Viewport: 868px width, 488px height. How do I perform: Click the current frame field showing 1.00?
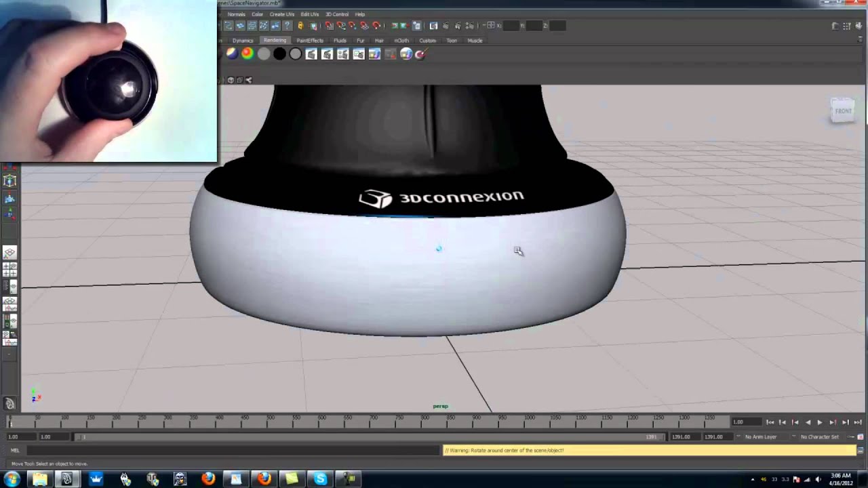747,422
